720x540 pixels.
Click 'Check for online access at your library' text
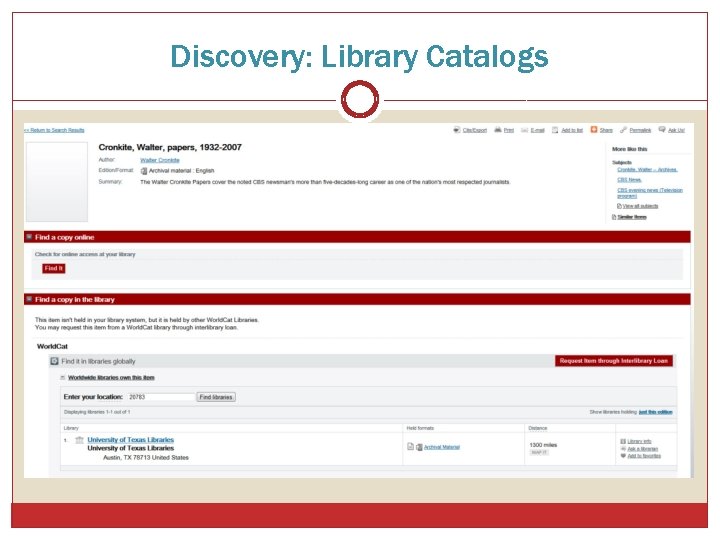tap(85, 254)
